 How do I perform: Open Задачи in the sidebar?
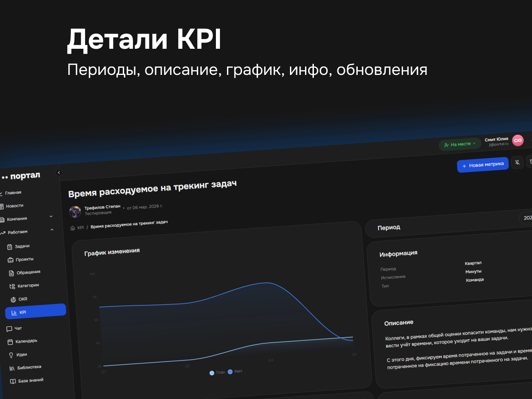(x=19, y=246)
